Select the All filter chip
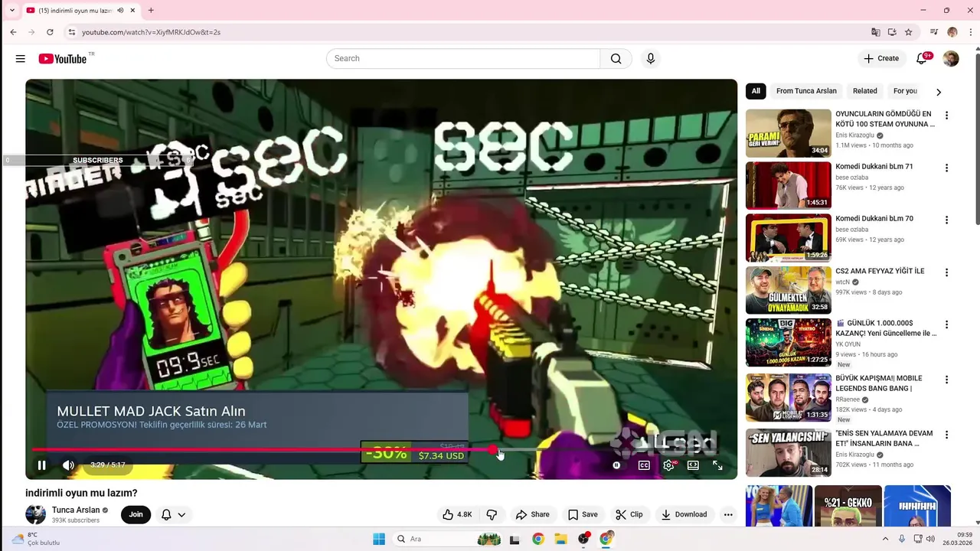980x551 pixels. [756, 91]
